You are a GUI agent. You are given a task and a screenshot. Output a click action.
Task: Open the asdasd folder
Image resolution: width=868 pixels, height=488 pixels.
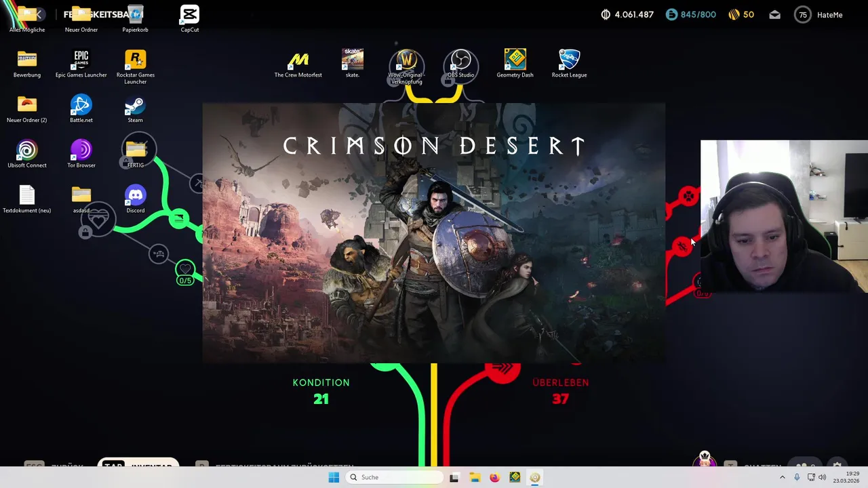(81, 199)
